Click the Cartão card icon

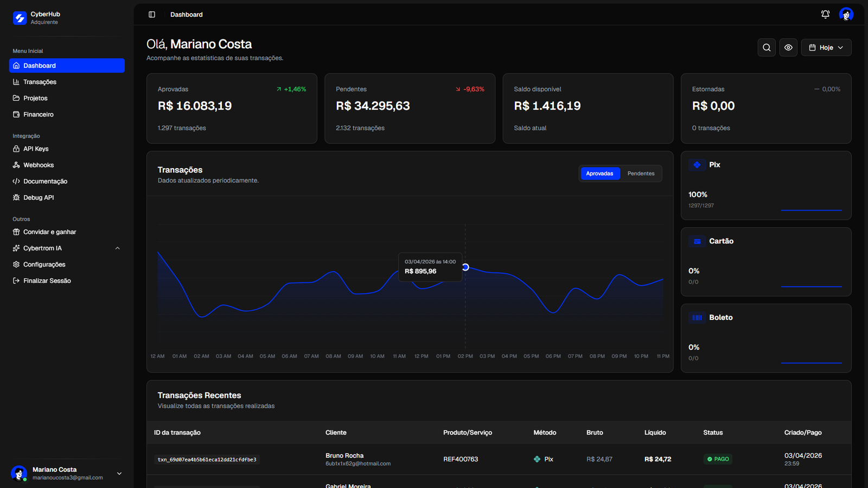pyautogui.click(x=697, y=241)
